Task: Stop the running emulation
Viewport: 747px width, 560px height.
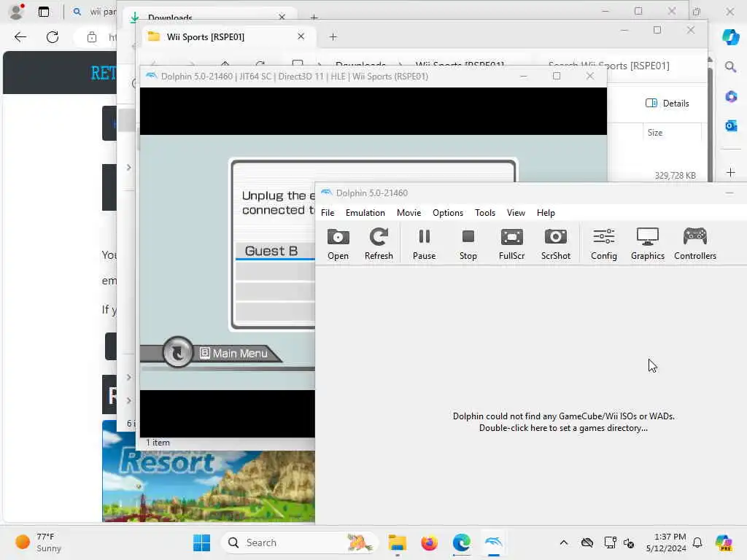Action: 468,244
